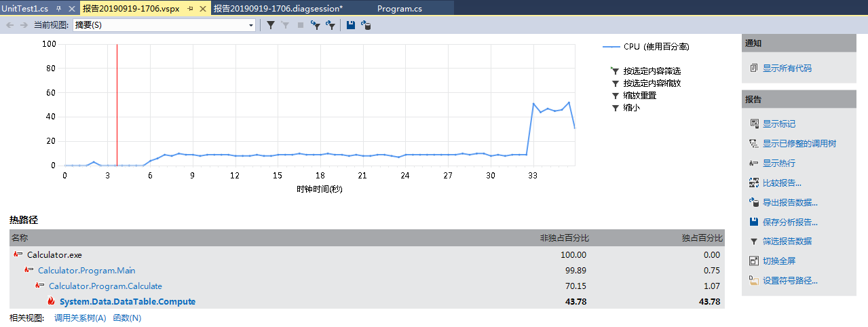
Task: Click 切换全屏 to toggle fullscreen
Action: (x=779, y=261)
